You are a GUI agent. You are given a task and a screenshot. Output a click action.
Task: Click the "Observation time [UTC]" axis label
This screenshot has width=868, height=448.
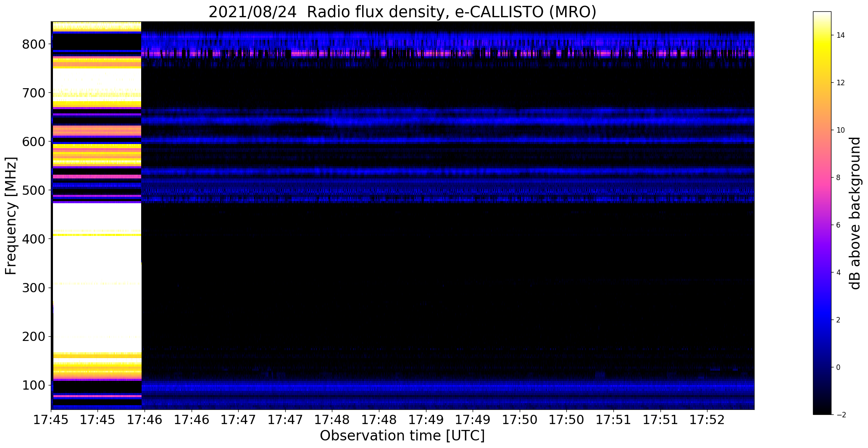[x=402, y=436]
